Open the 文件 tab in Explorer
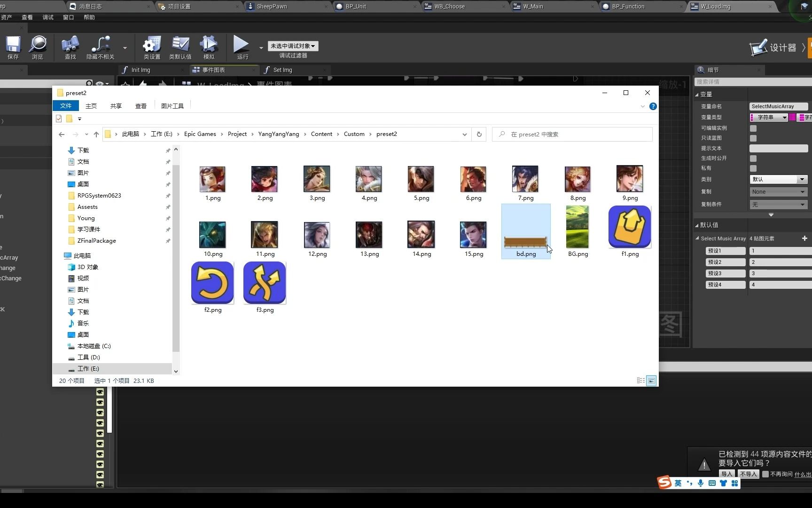The width and height of the screenshot is (812, 508). coord(66,106)
